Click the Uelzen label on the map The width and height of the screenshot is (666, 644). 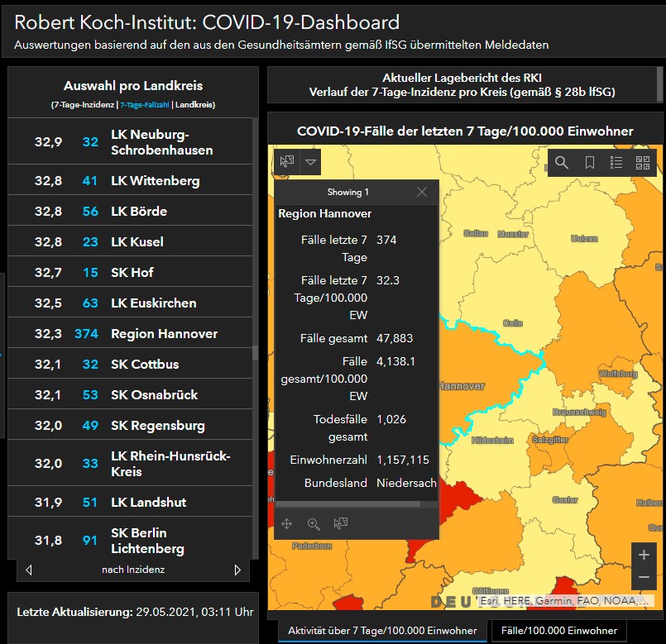coord(584,239)
